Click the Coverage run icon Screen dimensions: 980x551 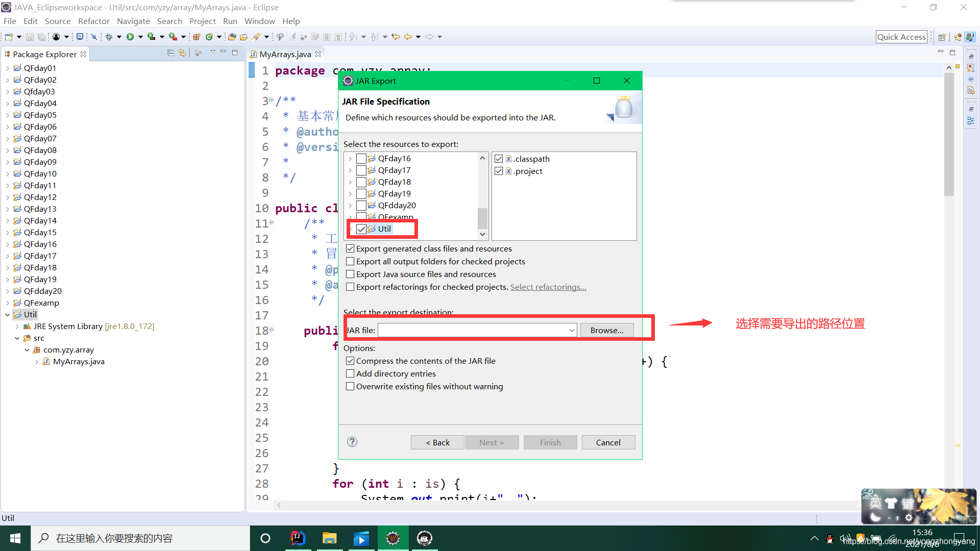click(152, 37)
